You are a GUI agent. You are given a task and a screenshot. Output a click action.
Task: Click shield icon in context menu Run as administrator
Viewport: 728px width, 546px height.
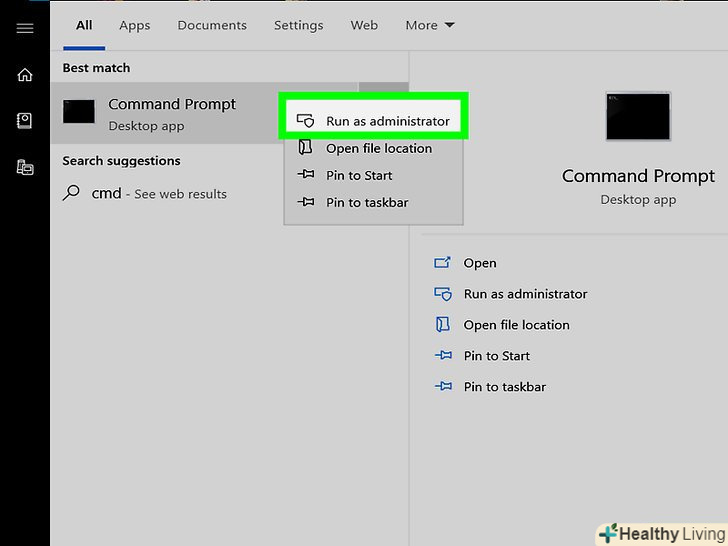[x=306, y=121]
